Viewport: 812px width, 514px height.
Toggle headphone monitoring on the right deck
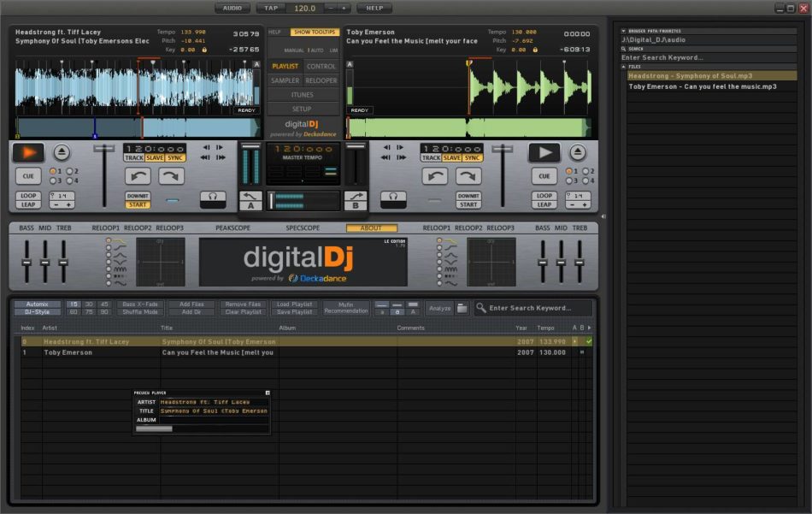tap(393, 199)
